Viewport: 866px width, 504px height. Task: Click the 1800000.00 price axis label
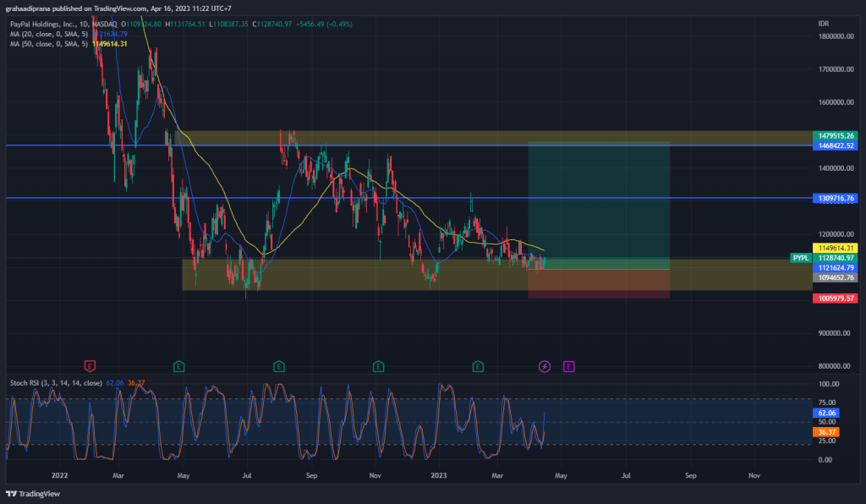point(836,36)
